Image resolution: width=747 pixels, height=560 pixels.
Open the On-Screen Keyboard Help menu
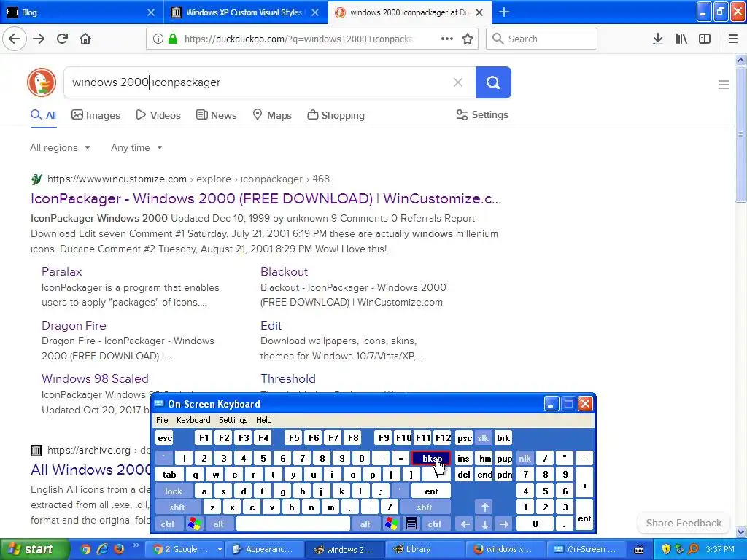coord(263,420)
